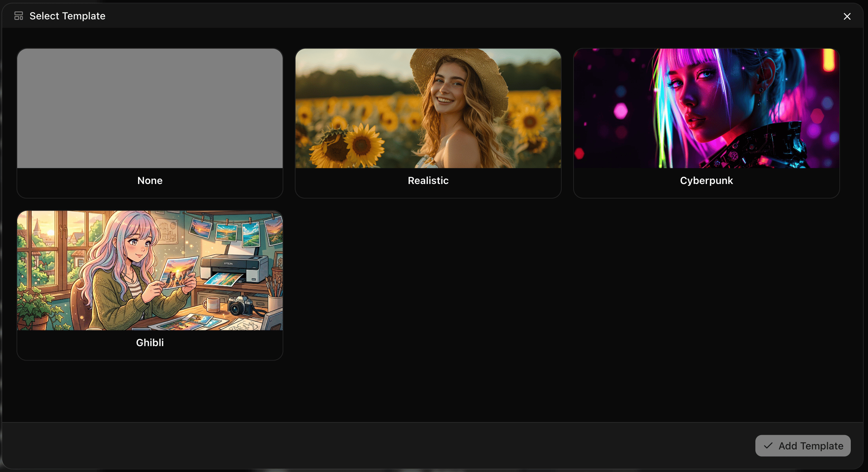
Task: Click the "None" template label
Action: click(x=150, y=180)
